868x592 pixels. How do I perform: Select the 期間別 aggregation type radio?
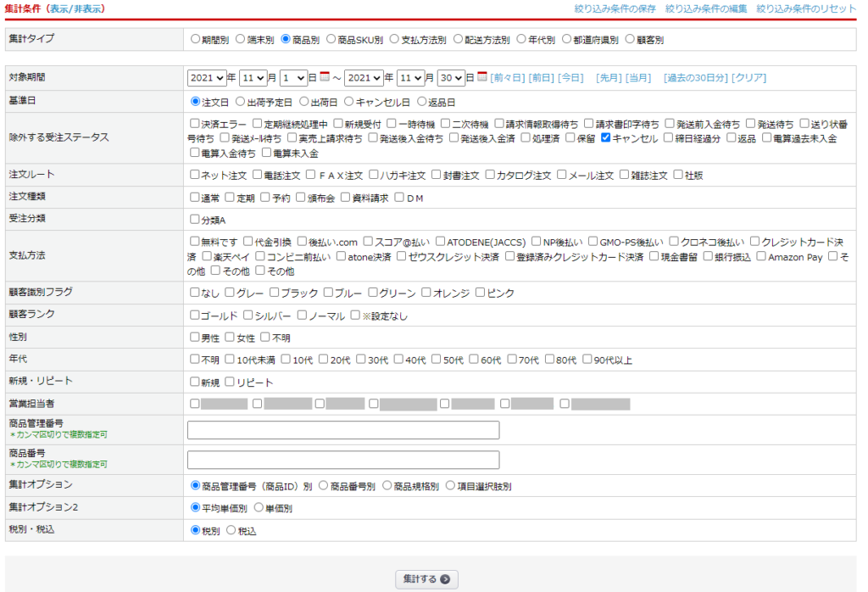(196, 39)
